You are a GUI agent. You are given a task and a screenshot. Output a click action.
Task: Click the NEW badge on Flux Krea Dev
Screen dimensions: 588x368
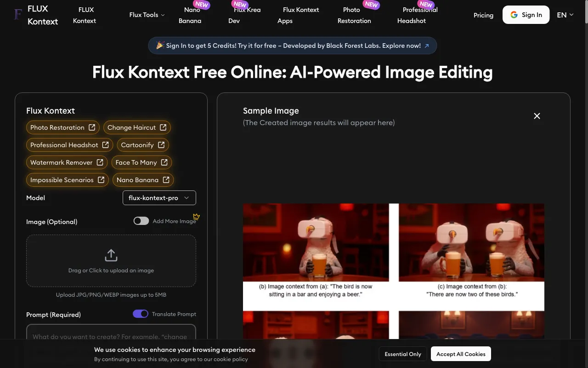(240, 5)
